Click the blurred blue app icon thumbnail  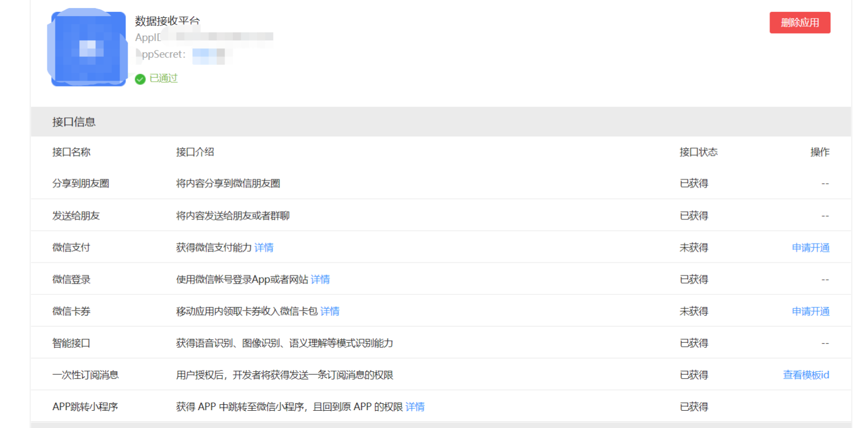[89, 49]
